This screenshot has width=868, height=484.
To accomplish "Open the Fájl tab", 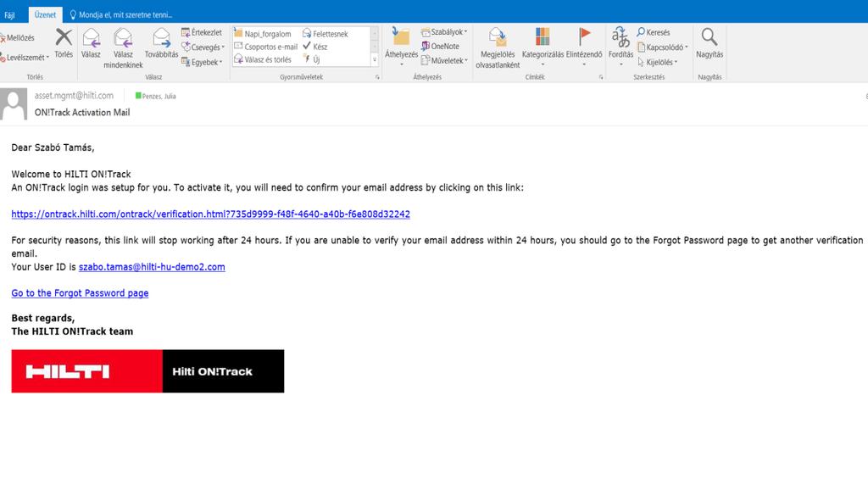I will point(10,15).
